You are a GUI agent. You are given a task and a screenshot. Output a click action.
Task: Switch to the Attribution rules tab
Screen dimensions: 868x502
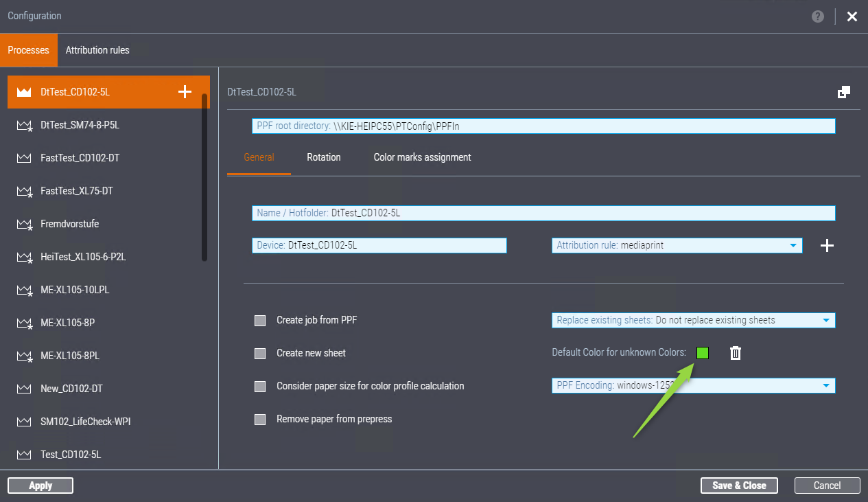pos(97,50)
